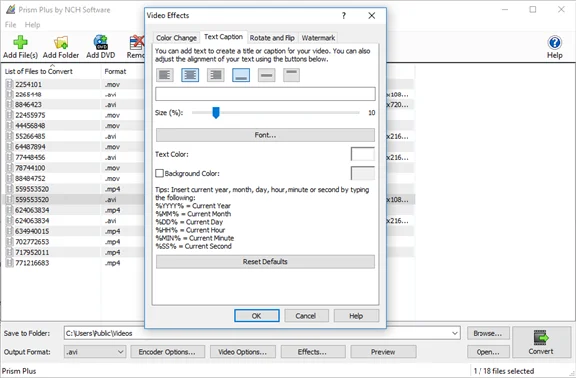
Task: Click the Text Color swatch
Action: tap(363, 154)
